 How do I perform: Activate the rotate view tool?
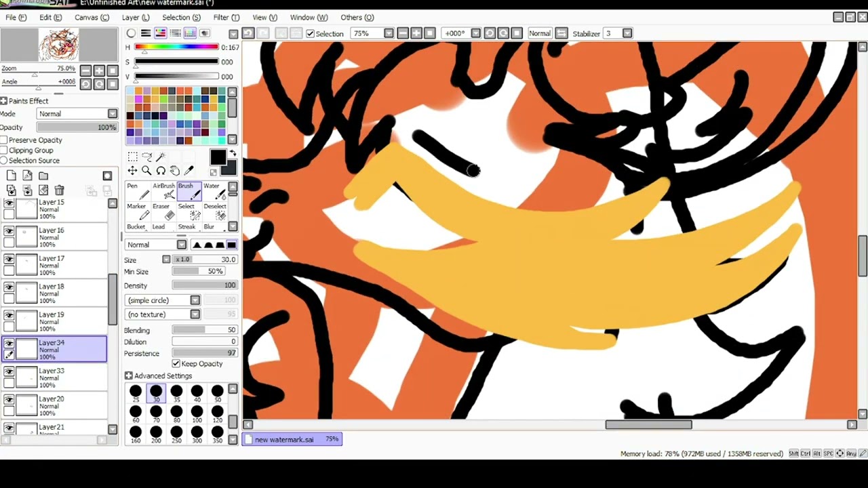coord(161,171)
